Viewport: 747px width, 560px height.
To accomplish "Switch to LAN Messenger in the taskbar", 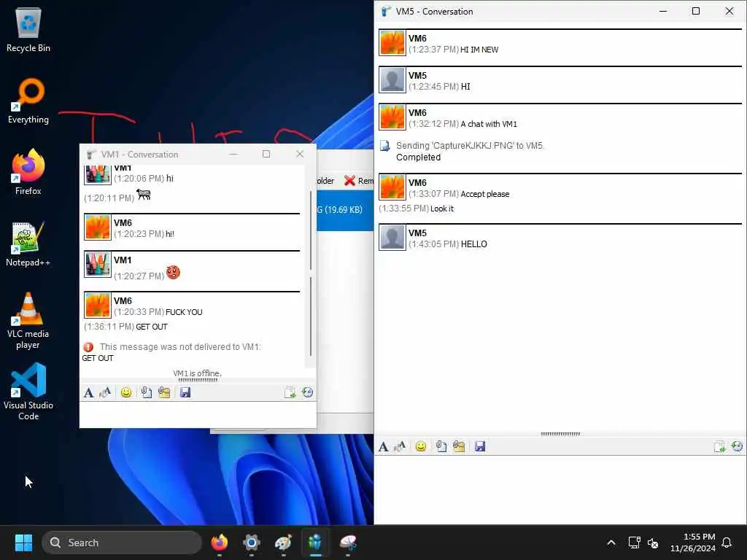I will 315,542.
